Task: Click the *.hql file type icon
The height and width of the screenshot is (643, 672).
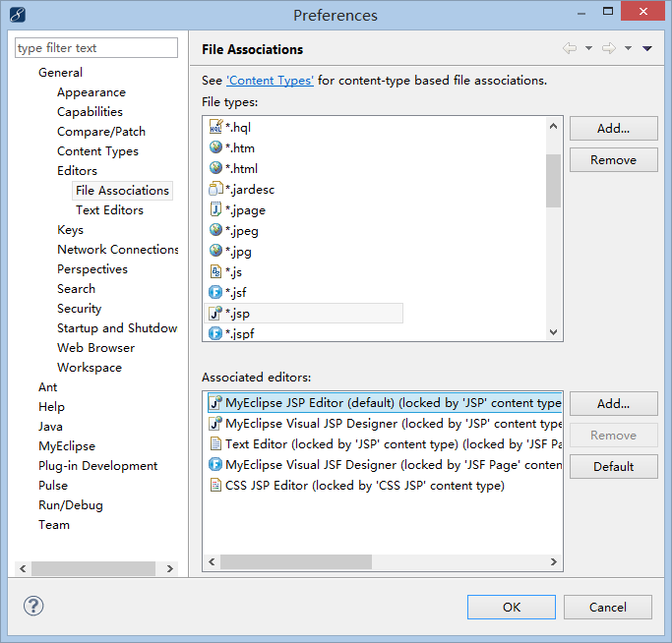Action: 215,127
